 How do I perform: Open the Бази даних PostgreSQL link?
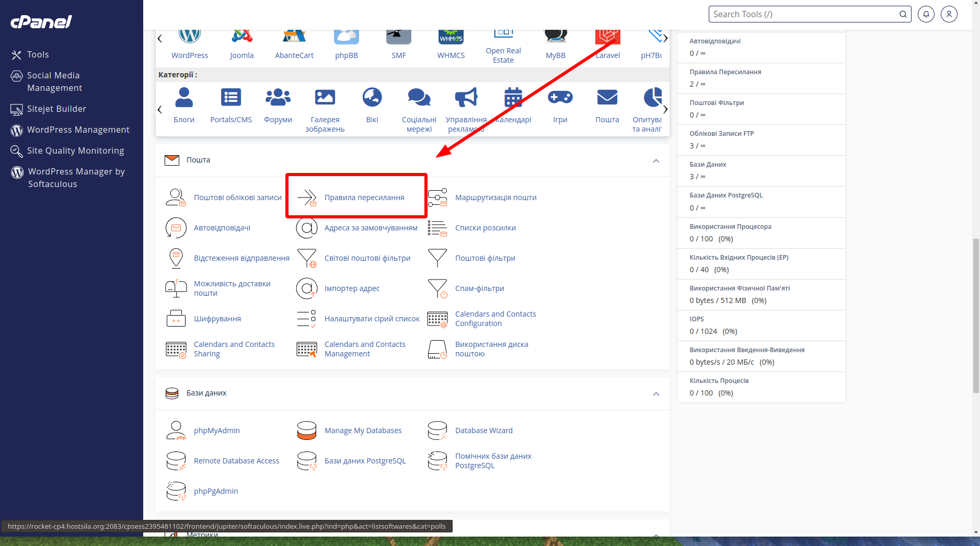coord(365,461)
